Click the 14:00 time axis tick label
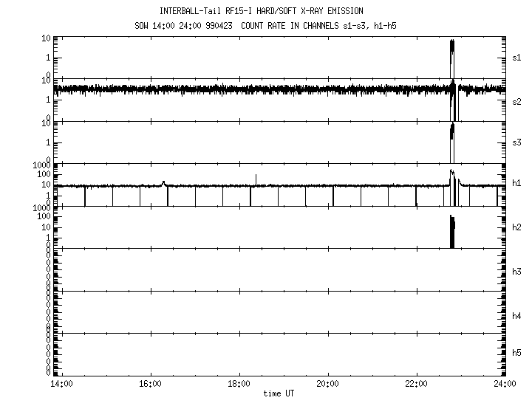Image resolution: width=532 pixels, height=406 pixels. pyautogui.click(x=61, y=384)
